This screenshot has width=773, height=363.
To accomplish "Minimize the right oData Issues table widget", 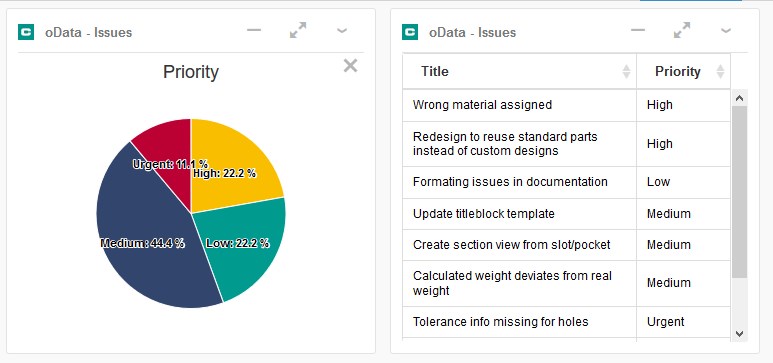I will pyautogui.click(x=638, y=30).
